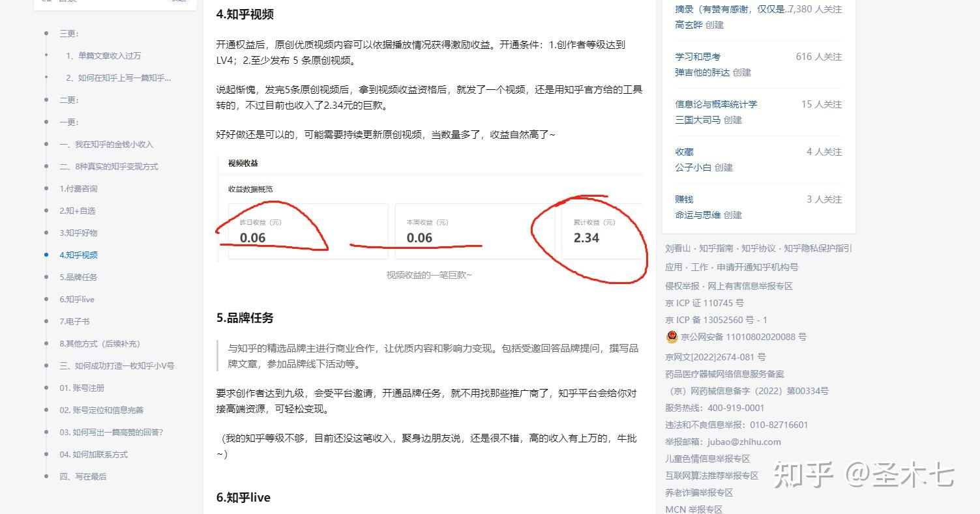980x514 pixels.
Task: Open the 知乎指南 footer link
Action: coord(717,248)
